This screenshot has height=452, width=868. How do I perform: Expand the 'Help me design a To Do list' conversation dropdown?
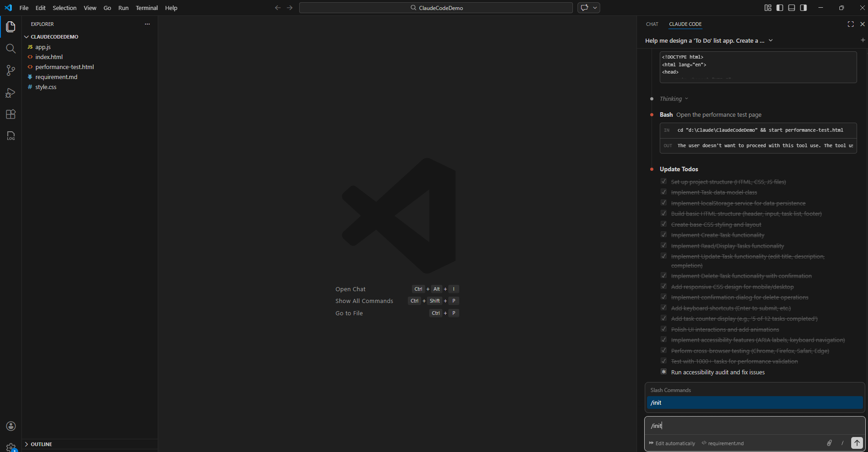tap(771, 40)
